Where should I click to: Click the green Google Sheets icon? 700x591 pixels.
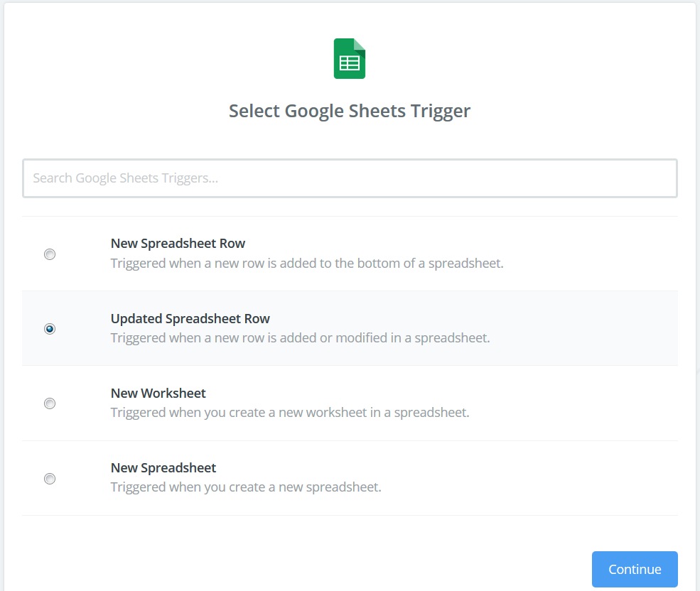click(350, 59)
